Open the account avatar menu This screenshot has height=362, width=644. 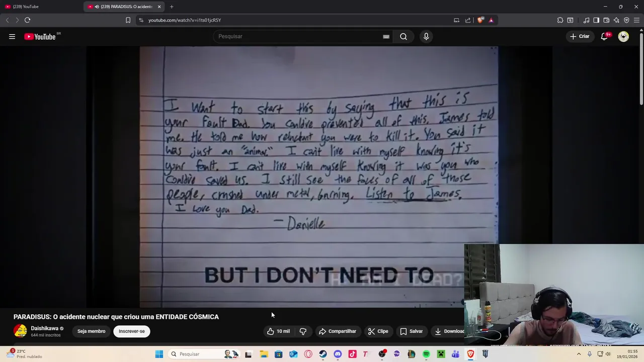[x=623, y=36]
